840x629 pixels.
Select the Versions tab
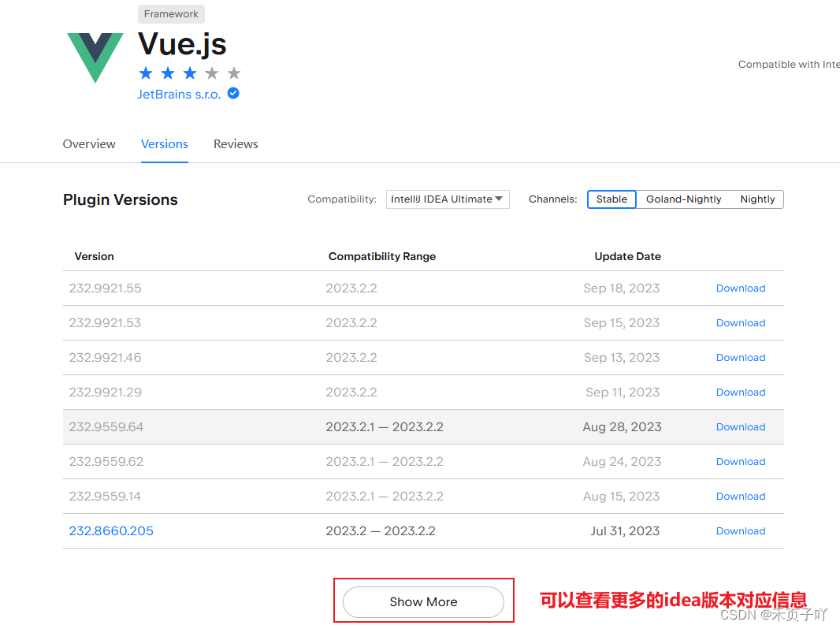tap(165, 144)
